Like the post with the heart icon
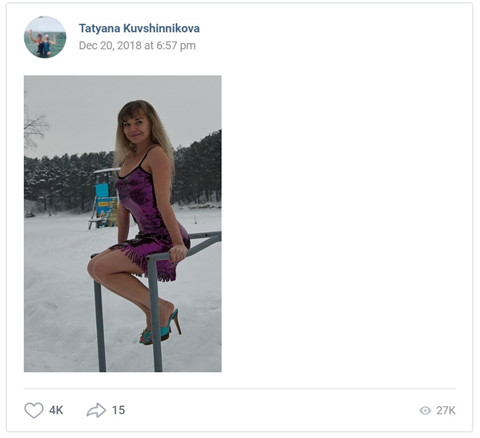 tap(34, 410)
